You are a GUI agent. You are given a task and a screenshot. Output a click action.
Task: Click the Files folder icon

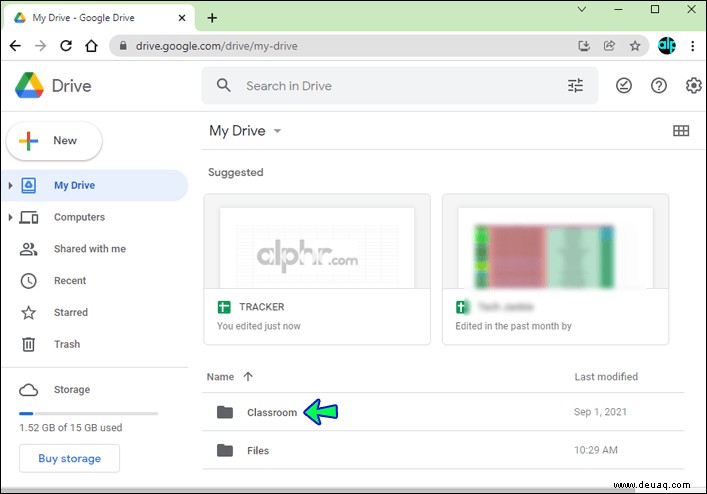coord(225,450)
